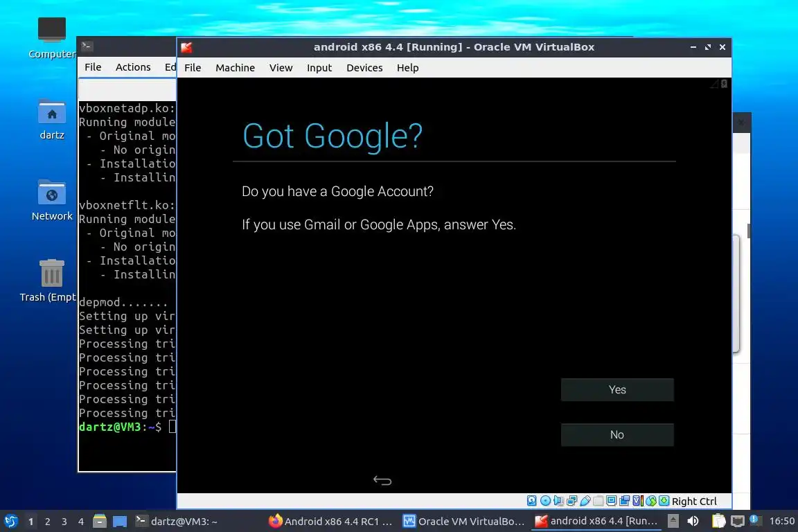Click the 16:50 clock
The width and height of the screenshot is (798, 532).
[x=781, y=521]
